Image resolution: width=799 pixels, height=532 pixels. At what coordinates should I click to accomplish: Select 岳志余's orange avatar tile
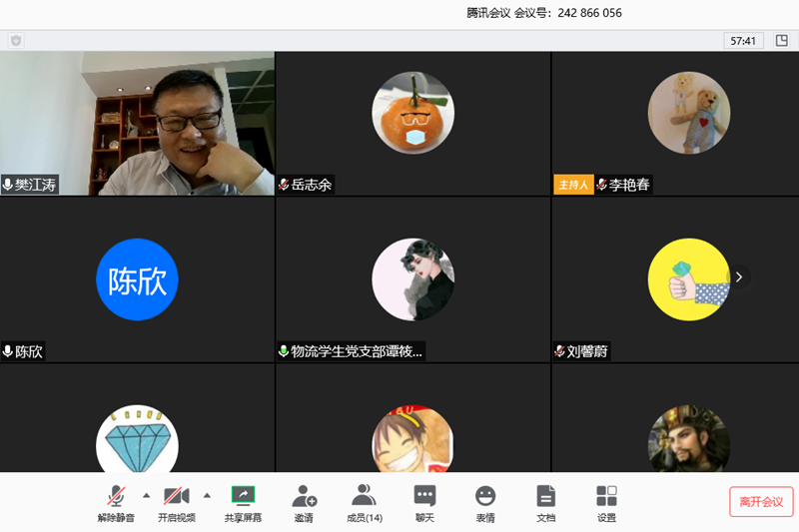pos(412,113)
